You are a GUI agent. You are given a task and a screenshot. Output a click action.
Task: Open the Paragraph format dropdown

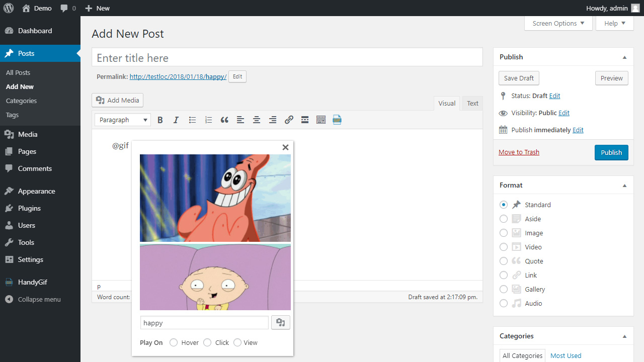coord(123,120)
